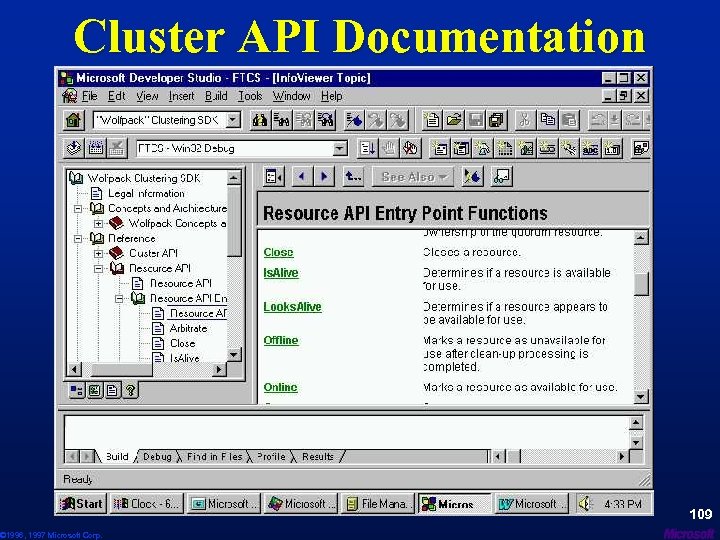Switch to the Clock taskbar button

point(146,504)
